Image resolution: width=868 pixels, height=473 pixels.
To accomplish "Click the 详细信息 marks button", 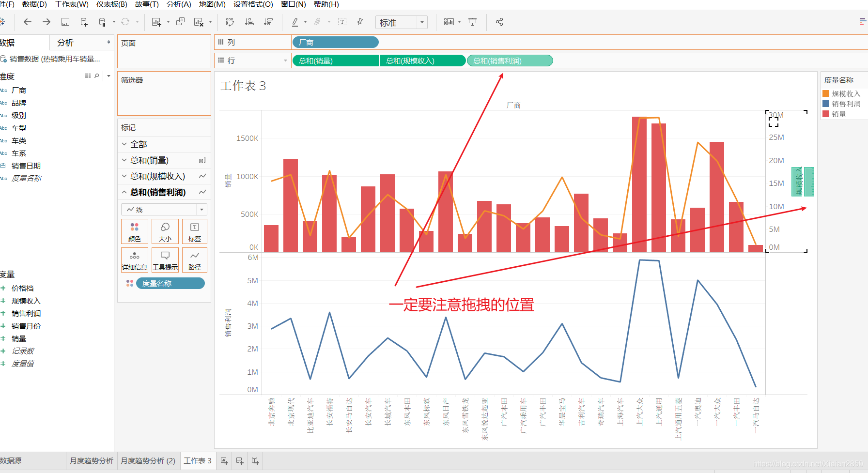I will (x=135, y=260).
